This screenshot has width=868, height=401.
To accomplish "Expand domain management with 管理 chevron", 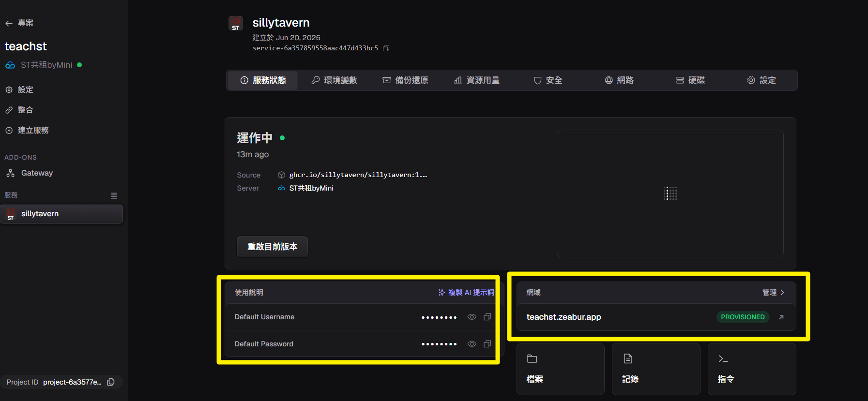I will click(x=773, y=293).
